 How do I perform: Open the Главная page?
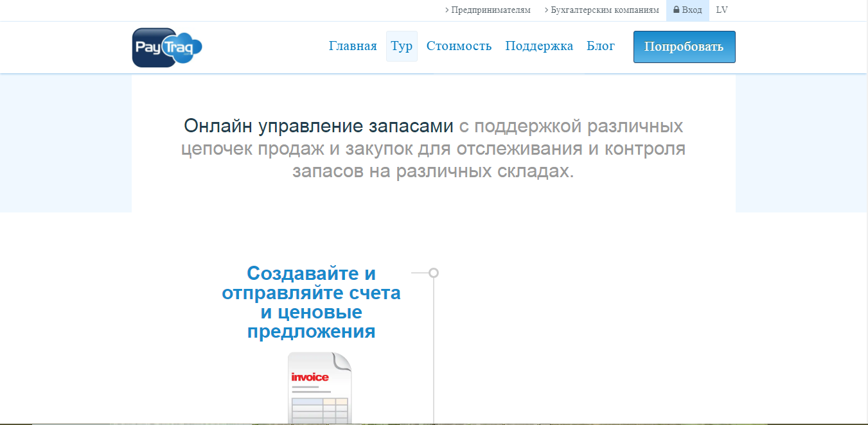click(353, 46)
